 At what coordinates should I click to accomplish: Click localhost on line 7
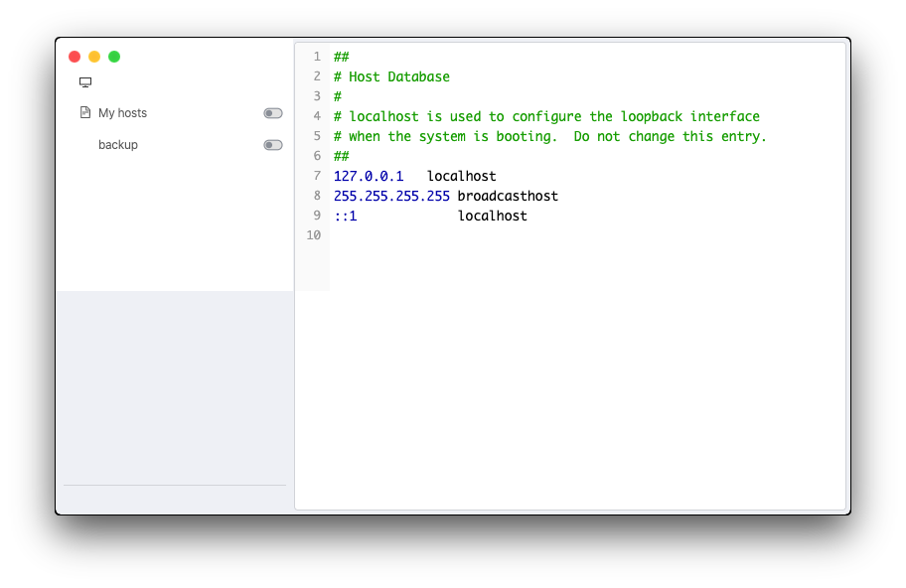coord(462,176)
